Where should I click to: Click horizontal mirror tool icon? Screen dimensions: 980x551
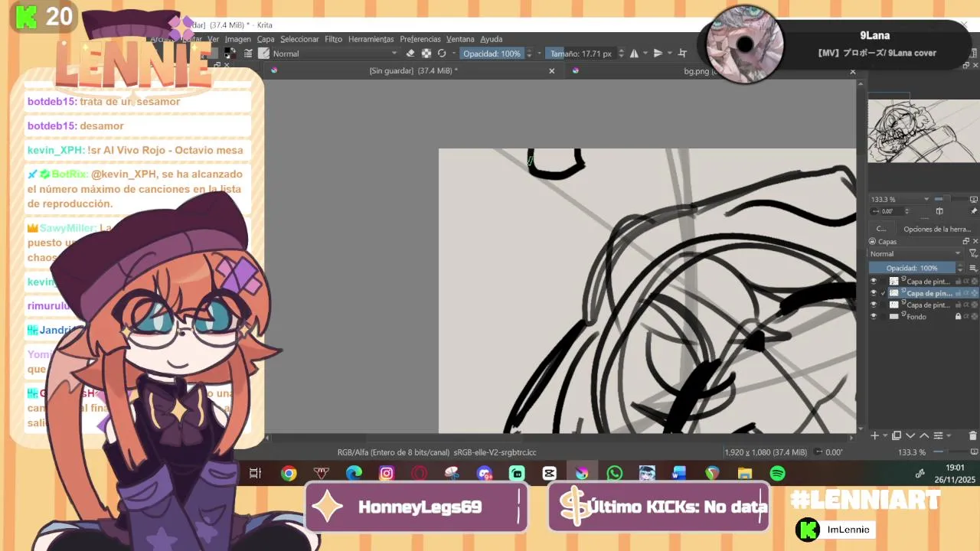tap(634, 54)
